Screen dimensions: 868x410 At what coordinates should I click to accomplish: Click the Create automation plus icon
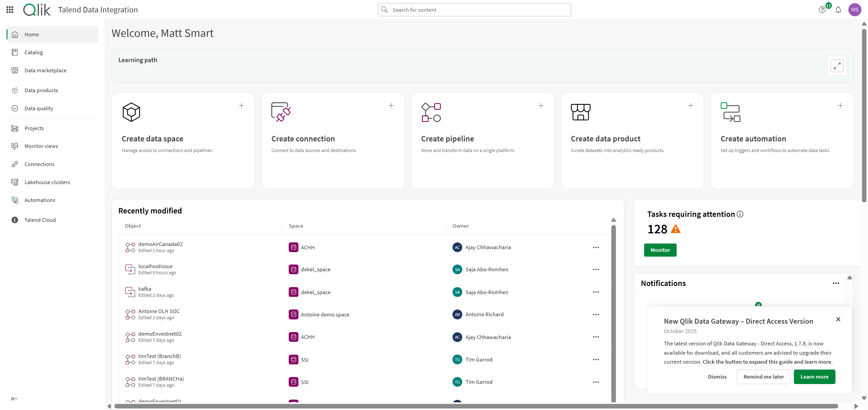(x=840, y=106)
